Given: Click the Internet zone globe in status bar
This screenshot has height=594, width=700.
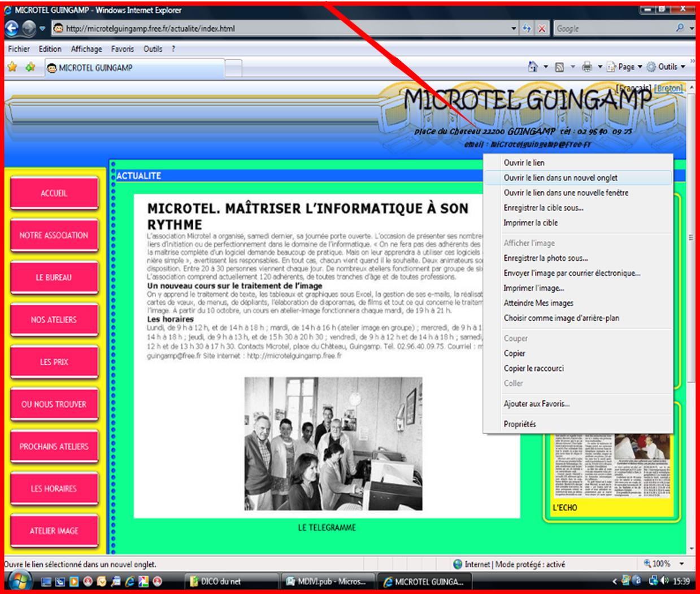Looking at the screenshot, I should (458, 564).
